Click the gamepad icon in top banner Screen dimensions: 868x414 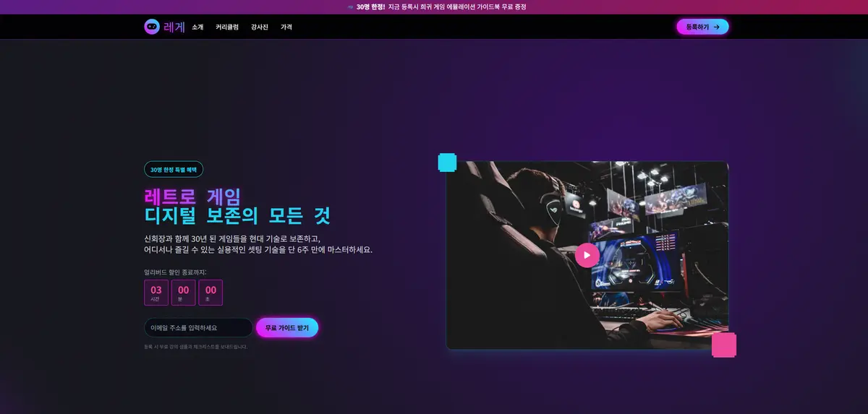tap(350, 7)
